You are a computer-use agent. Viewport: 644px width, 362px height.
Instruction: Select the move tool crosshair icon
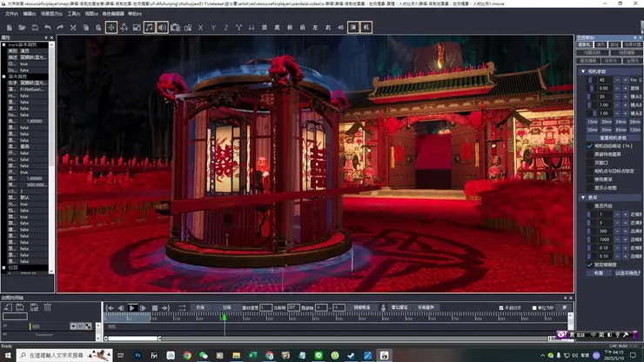111,28
